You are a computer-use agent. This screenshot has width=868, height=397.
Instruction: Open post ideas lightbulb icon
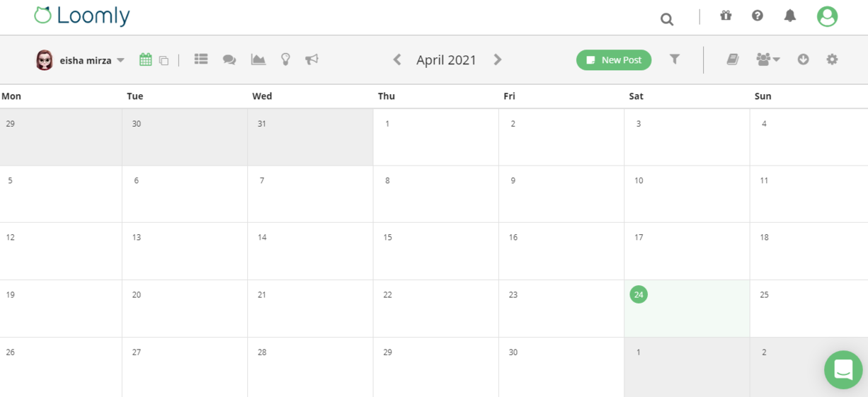point(285,59)
